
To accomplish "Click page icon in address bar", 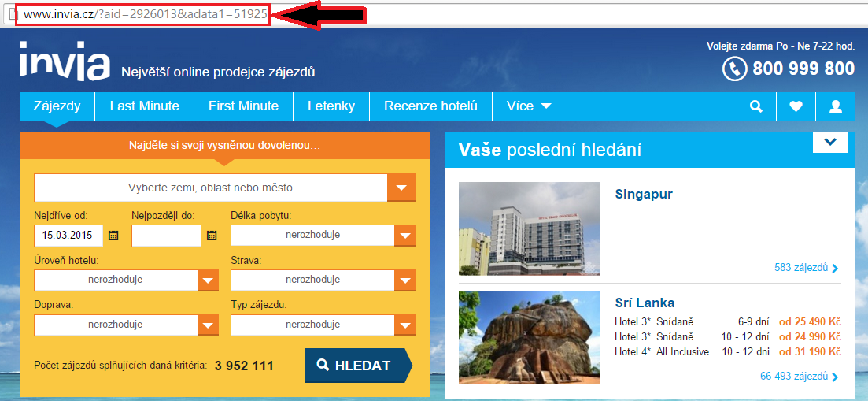I will (13, 14).
